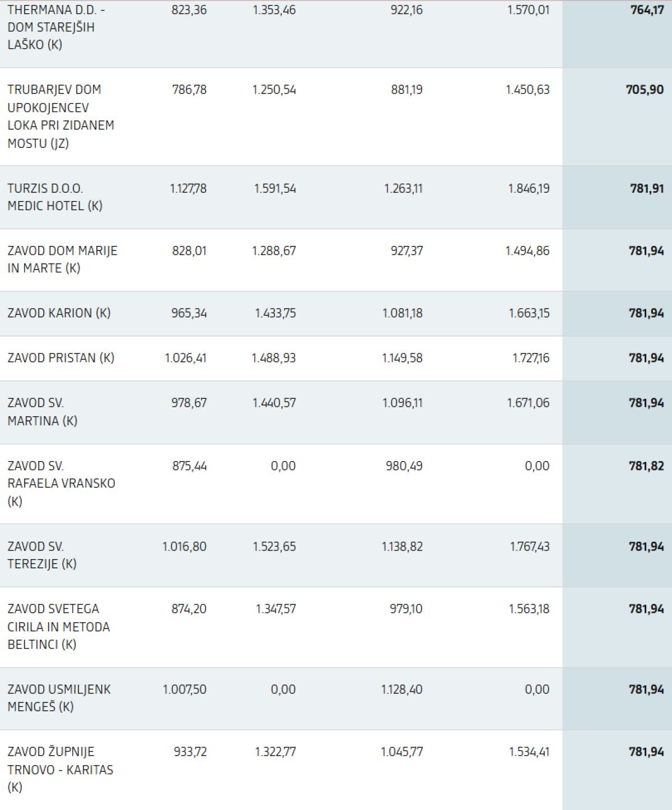Click ZAVOD SV. MARTINA (K) label

(x=42, y=411)
